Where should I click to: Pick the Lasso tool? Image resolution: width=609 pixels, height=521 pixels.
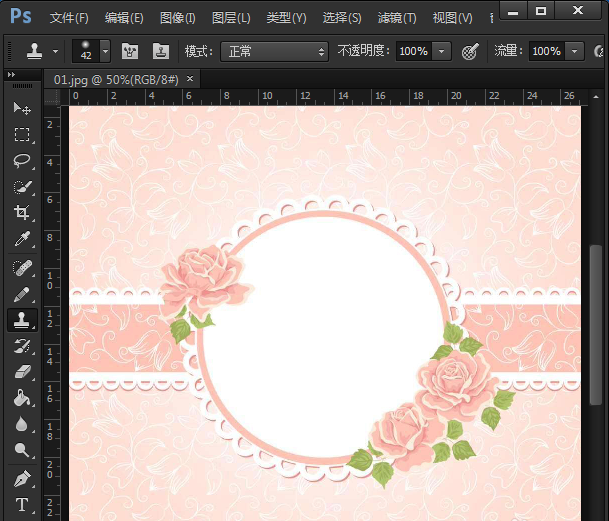22,160
